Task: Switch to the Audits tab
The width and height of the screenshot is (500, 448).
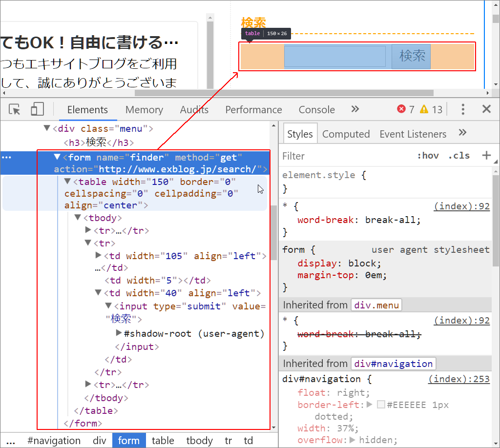Action: 194,110
